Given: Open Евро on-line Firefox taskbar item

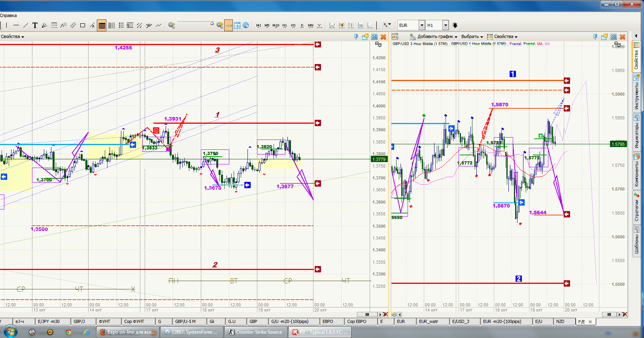Looking at the screenshot, I should (128, 332).
